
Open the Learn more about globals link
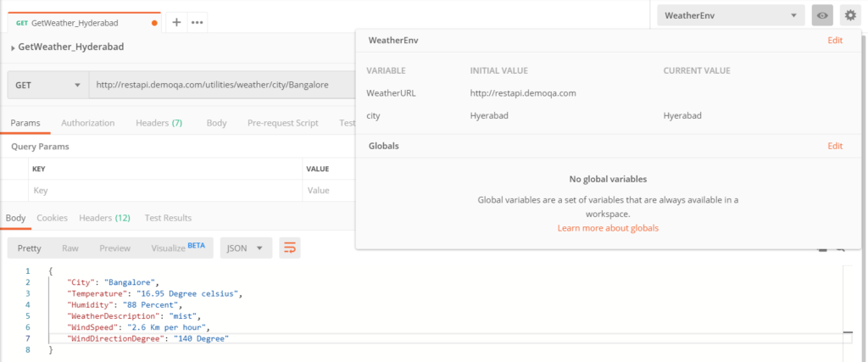pyautogui.click(x=608, y=228)
